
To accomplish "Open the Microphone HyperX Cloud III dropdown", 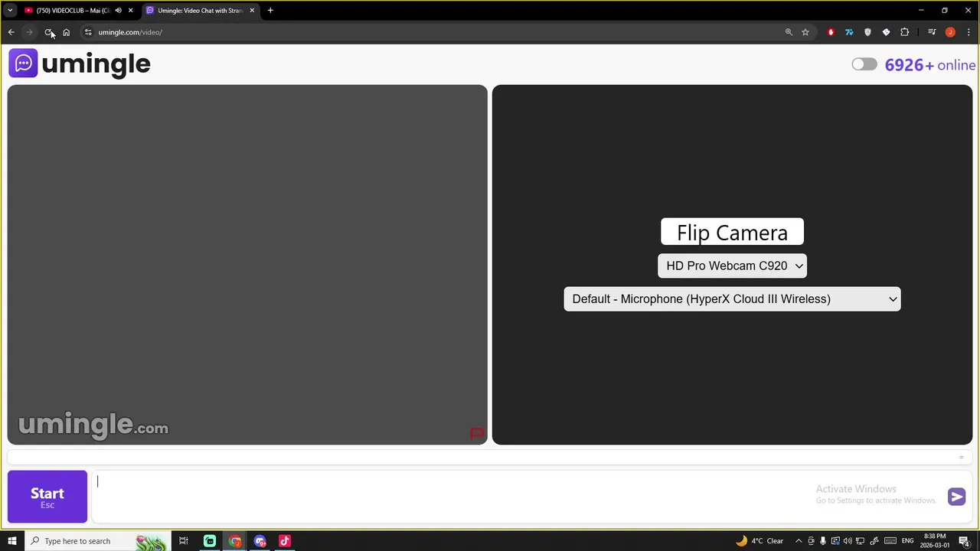I will coord(732,299).
